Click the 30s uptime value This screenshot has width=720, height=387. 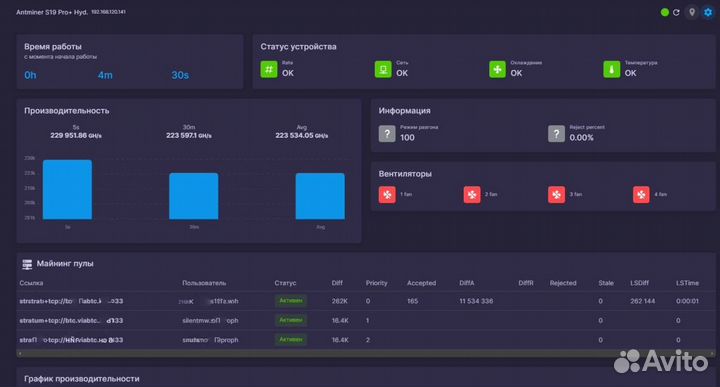coord(180,75)
